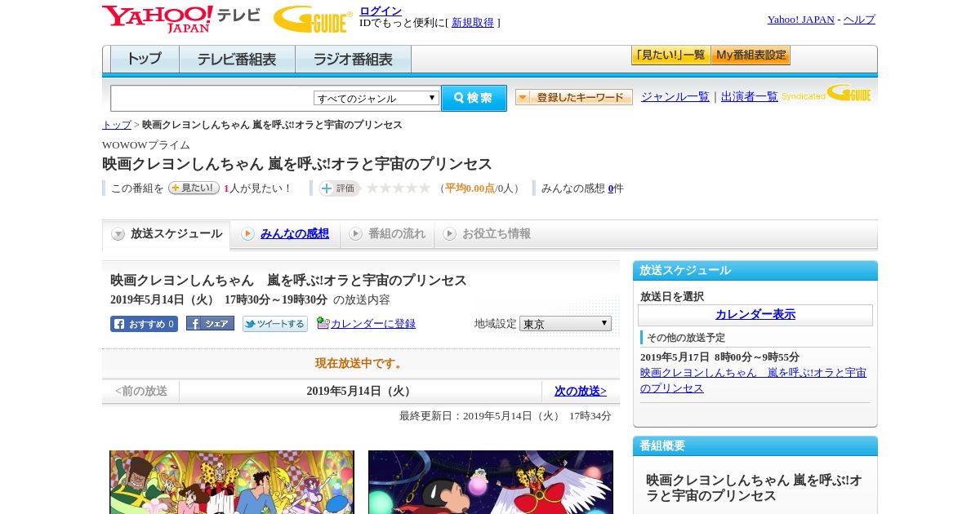Click the 評価 plus button
This screenshot has width=980, height=514.
tap(339, 188)
